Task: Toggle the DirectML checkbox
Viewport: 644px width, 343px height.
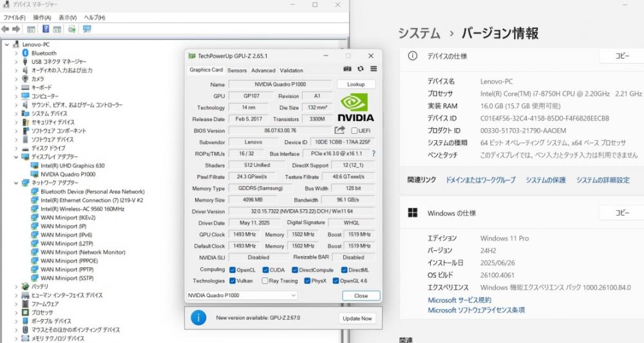Action: click(x=344, y=270)
